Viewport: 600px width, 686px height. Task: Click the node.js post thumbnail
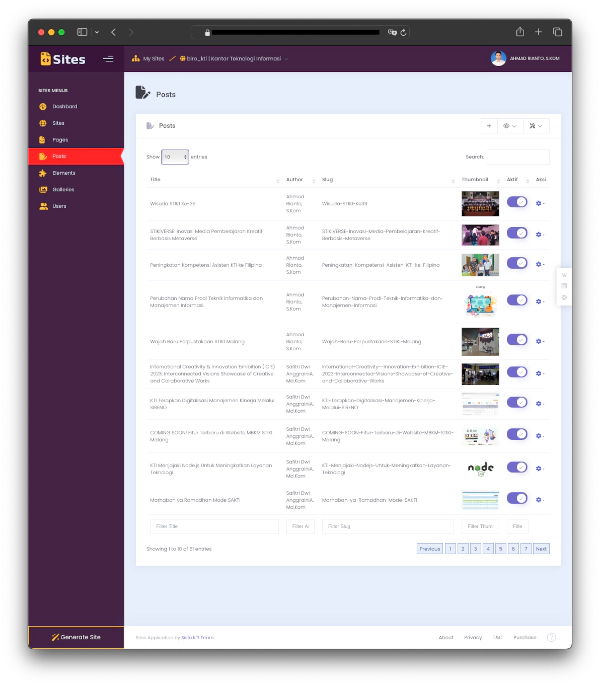(x=480, y=467)
